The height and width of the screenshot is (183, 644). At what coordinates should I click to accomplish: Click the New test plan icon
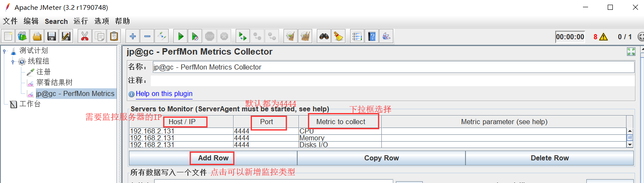click(9, 37)
